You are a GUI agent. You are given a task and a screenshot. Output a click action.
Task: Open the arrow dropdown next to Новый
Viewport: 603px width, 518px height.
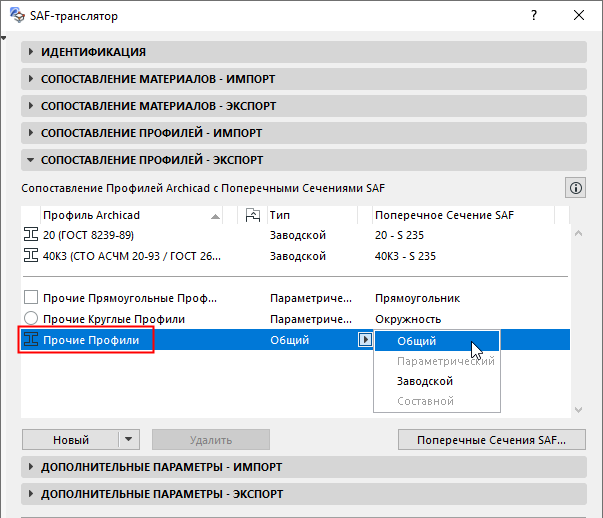[129, 439]
